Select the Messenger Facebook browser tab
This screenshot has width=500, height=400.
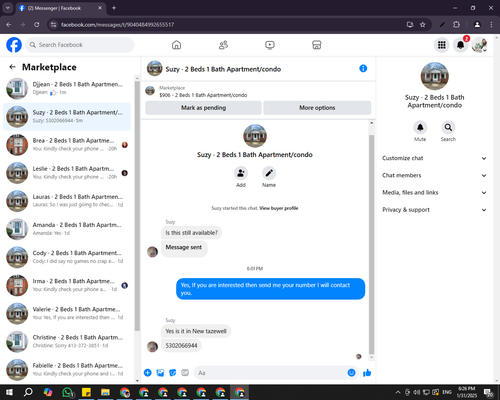tap(60, 8)
